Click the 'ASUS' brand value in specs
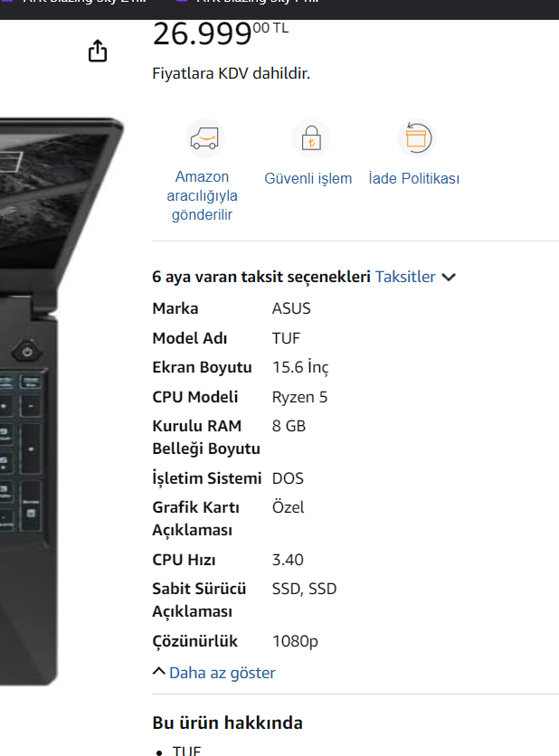This screenshot has width=559, height=756. pos(291,308)
